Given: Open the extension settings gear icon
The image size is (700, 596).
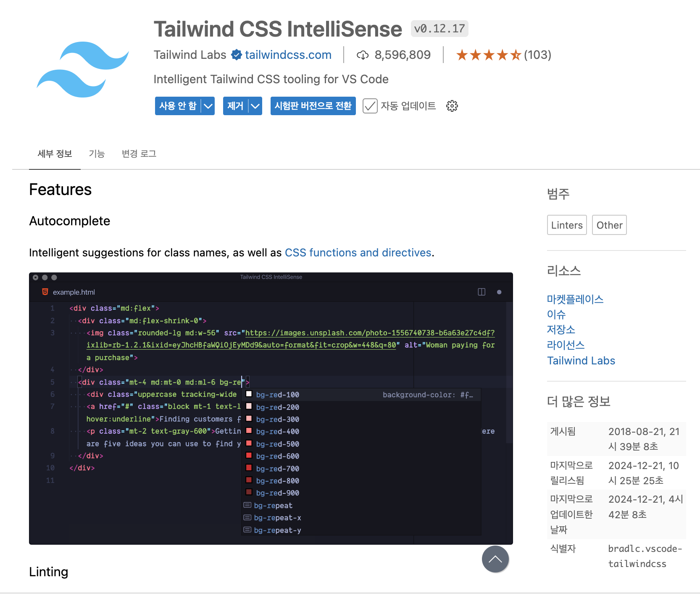Looking at the screenshot, I should coord(452,106).
